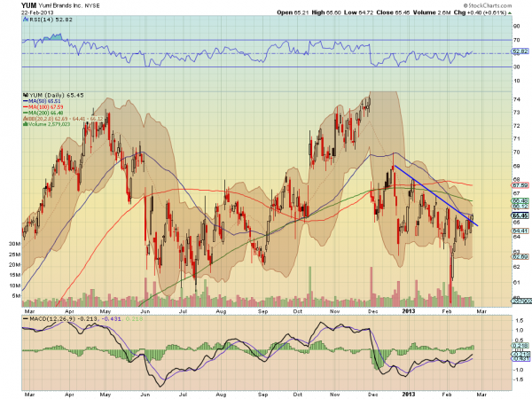Viewport: 532px width, 399px height.
Task: Click the MA(50) 65.51 legend entry
Action: pos(42,101)
